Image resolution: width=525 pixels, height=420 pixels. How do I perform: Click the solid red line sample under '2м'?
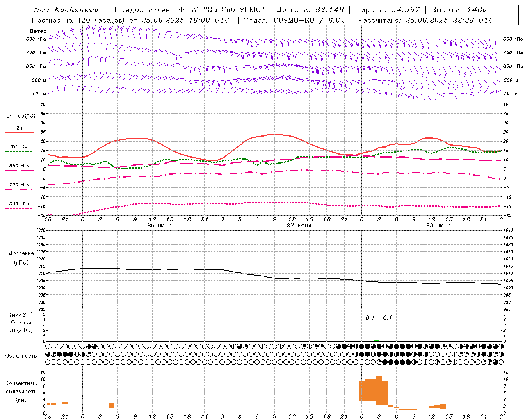click(19, 133)
